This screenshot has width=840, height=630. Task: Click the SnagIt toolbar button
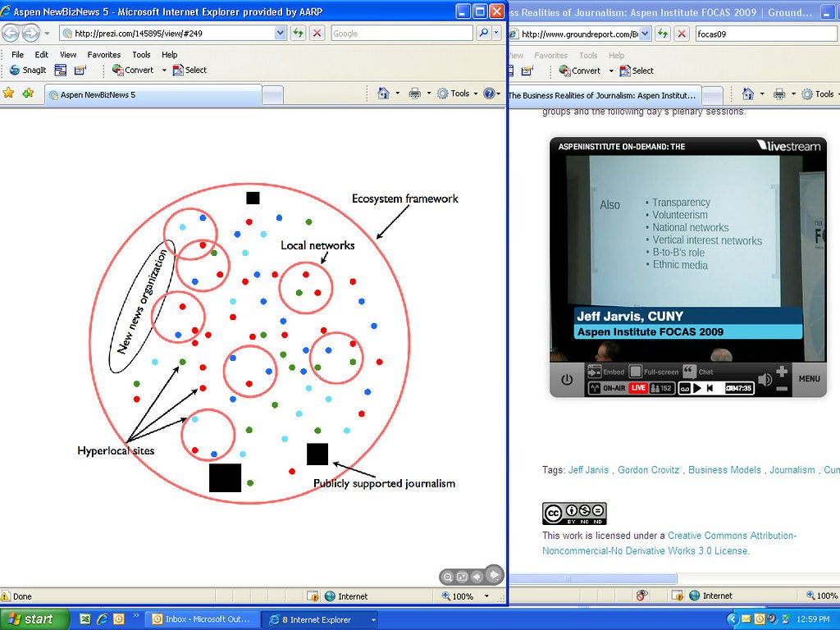tap(26, 71)
